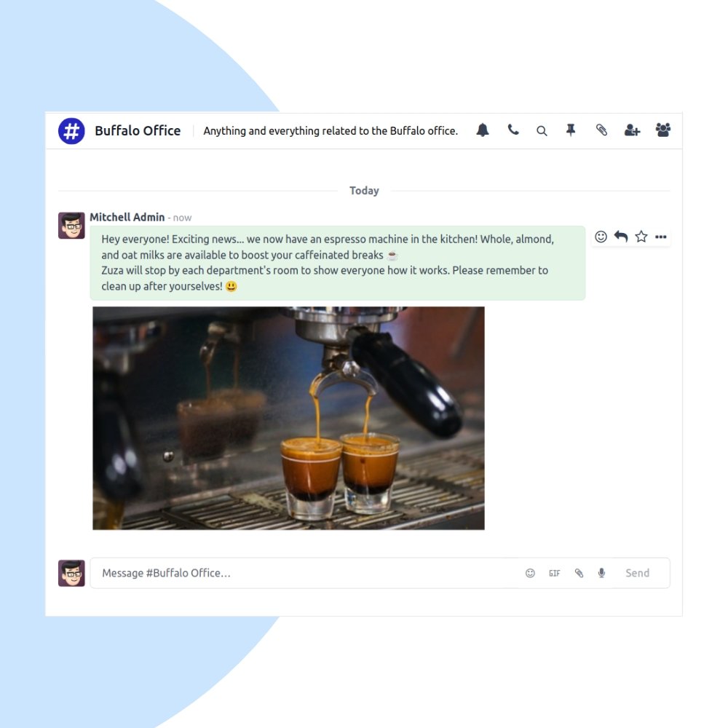
Task: Expand more actions for the message
Action: click(661, 237)
